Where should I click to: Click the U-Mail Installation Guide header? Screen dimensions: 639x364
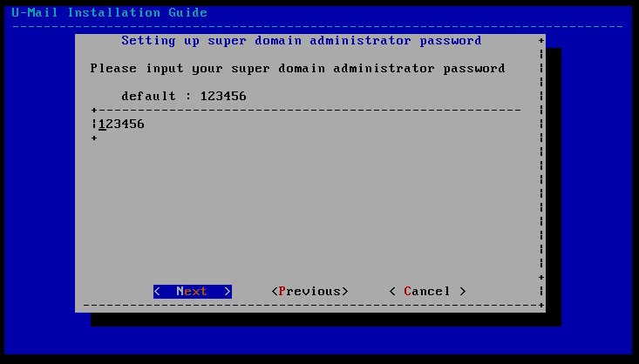click(110, 12)
